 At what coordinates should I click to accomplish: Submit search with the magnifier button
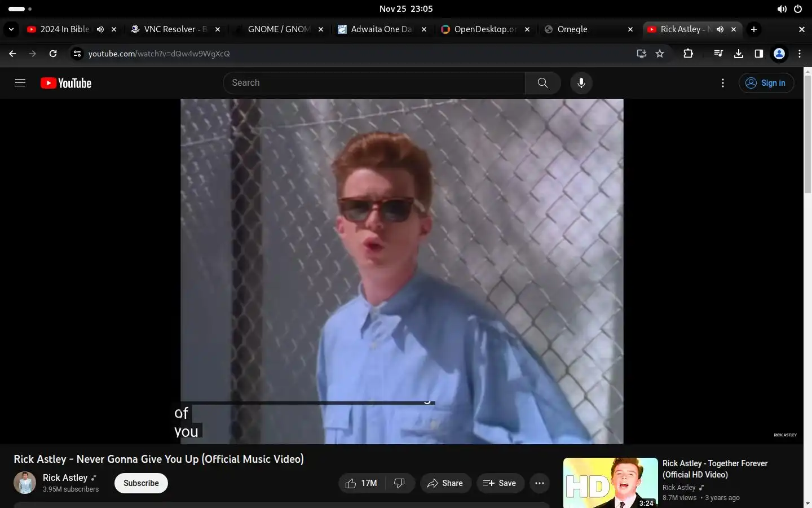(x=543, y=83)
